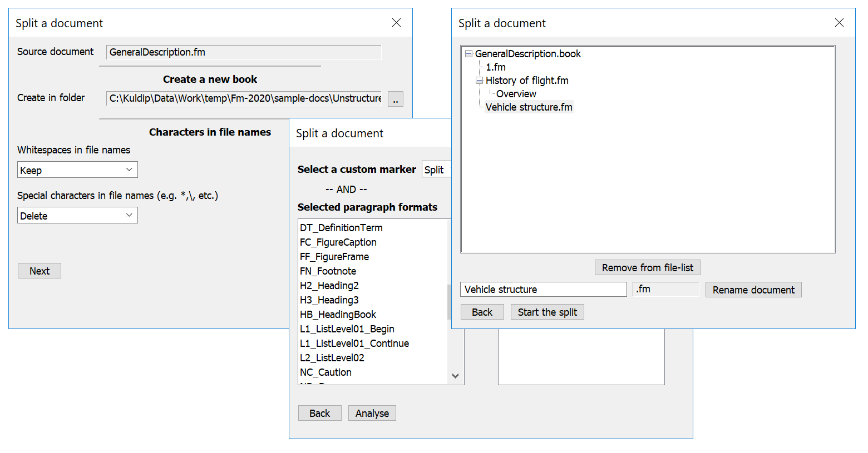Select Vehicle structure.fm in the tree
The width and height of the screenshot is (868, 453).
click(529, 107)
